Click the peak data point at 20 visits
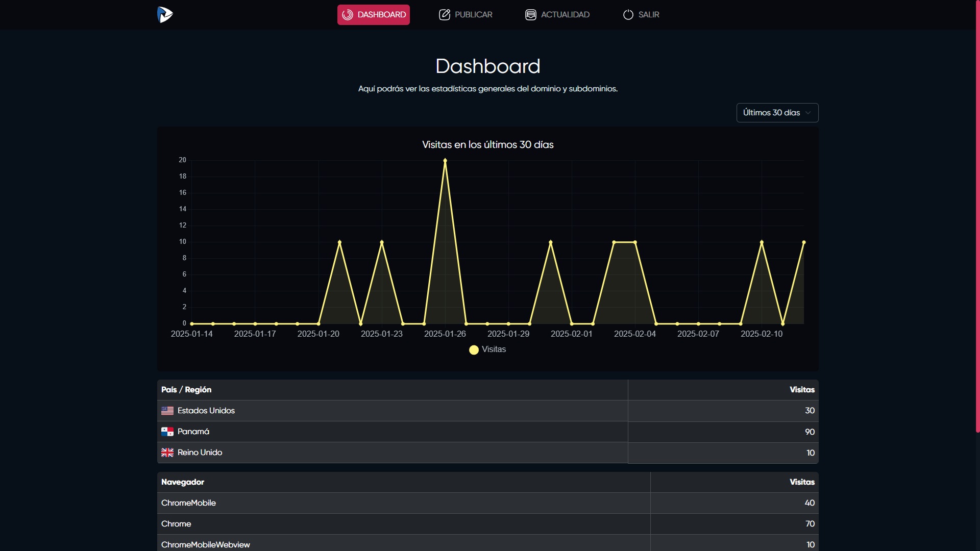The width and height of the screenshot is (980, 551). click(445, 160)
